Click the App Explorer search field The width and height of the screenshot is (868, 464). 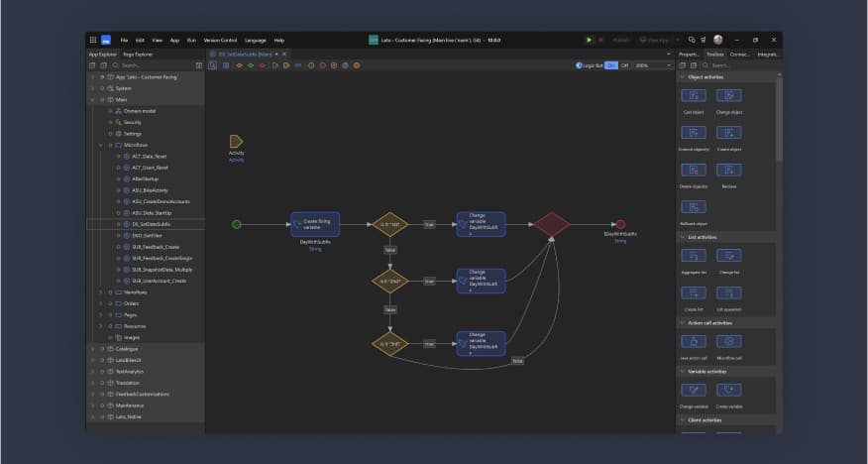149,65
